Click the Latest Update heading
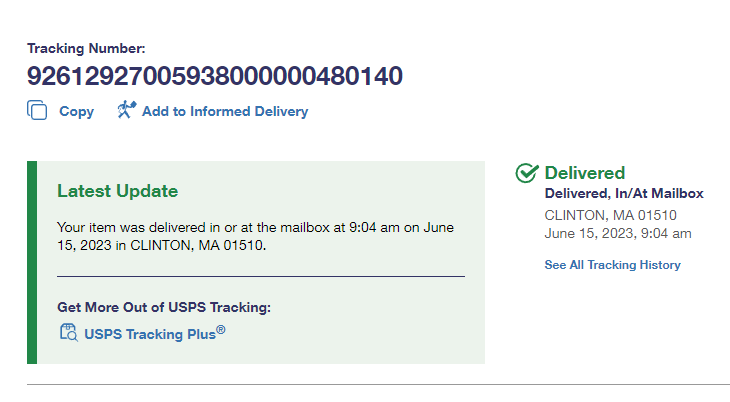This screenshot has width=730, height=402. [117, 191]
